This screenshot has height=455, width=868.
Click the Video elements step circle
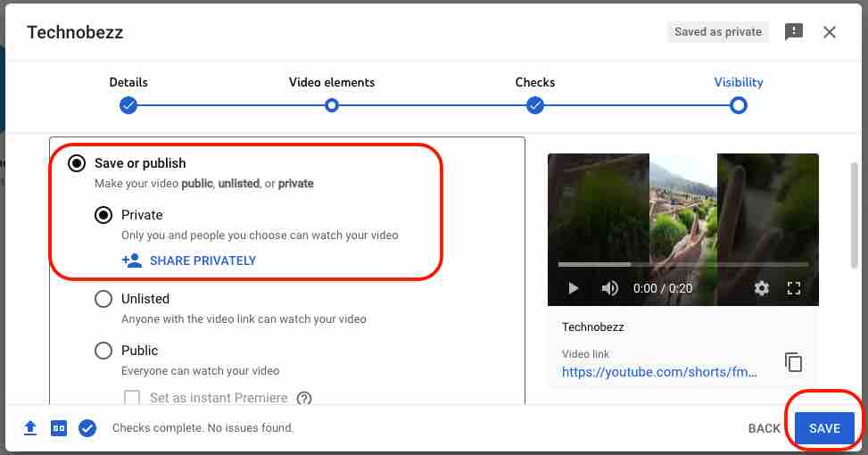click(332, 105)
